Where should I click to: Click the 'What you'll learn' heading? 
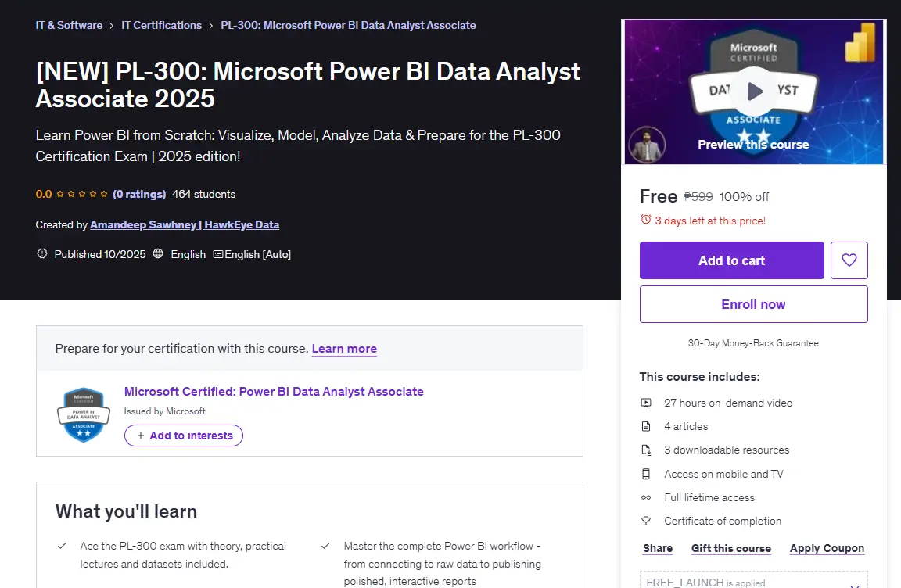click(x=126, y=511)
